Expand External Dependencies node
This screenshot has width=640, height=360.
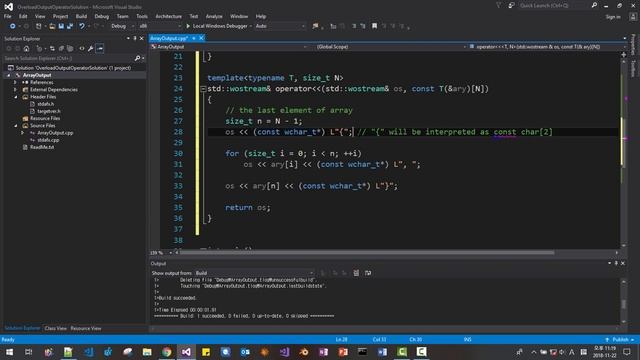coord(15,89)
